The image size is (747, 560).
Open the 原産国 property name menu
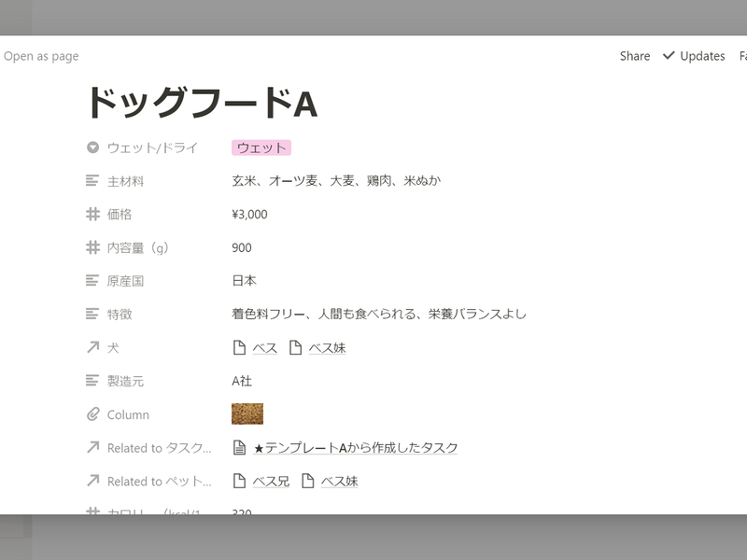coord(125,281)
